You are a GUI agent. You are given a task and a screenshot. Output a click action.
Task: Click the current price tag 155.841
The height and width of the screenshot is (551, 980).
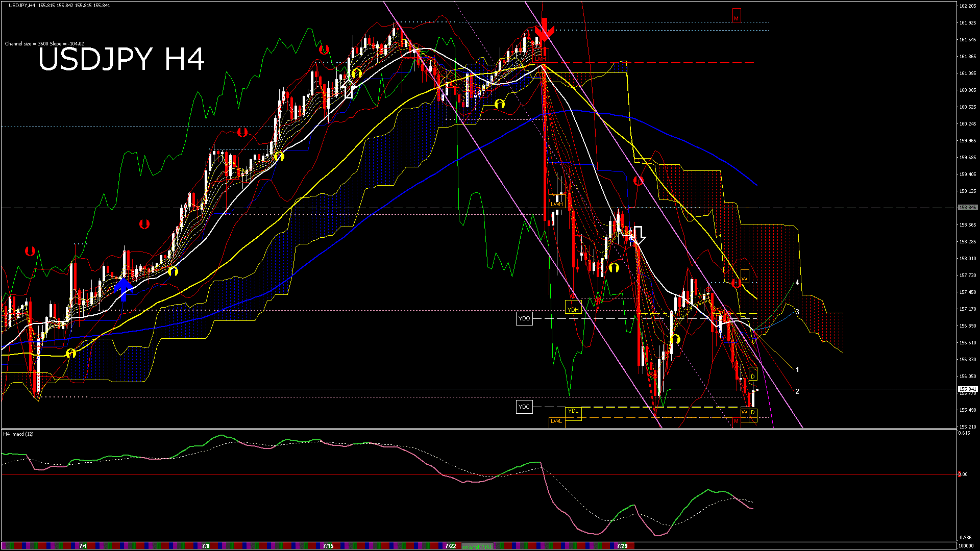pos(968,389)
